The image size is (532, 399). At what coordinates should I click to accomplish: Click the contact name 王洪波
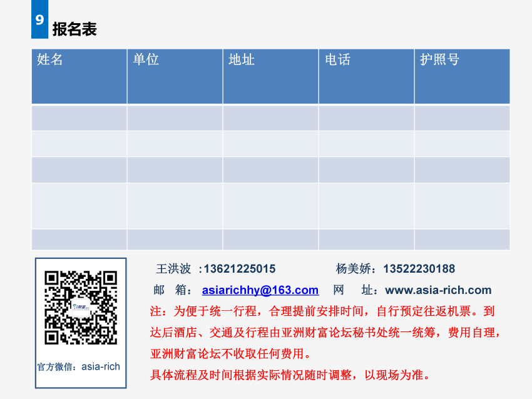[x=173, y=269]
